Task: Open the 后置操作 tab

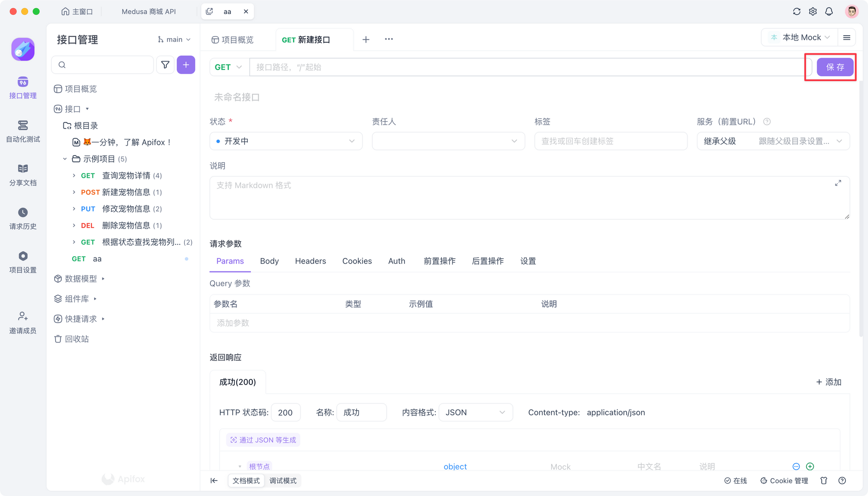Action: [487, 261]
